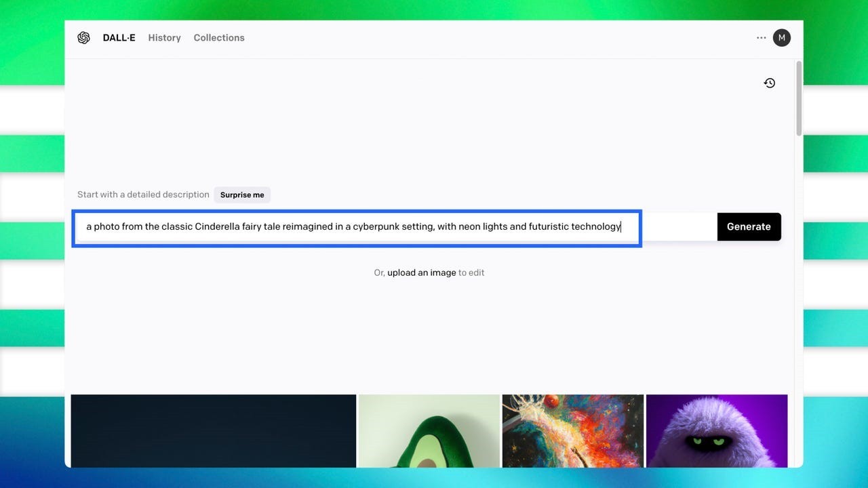Viewport: 868px width, 488px height.
Task: Open the purple furry monster thumbnail
Action: point(716,430)
